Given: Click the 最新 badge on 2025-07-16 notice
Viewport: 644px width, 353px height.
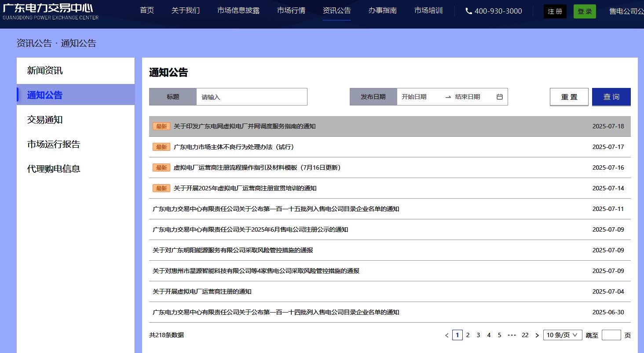Looking at the screenshot, I should coord(161,167).
